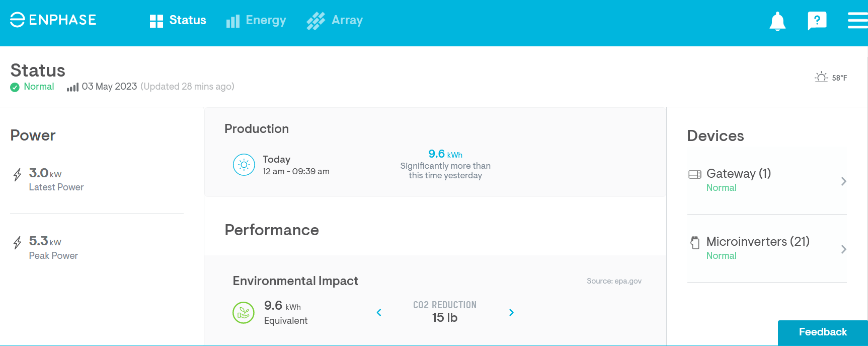Click the Environmental Impact heading
The height and width of the screenshot is (346, 868).
click(x=295, y=281)
